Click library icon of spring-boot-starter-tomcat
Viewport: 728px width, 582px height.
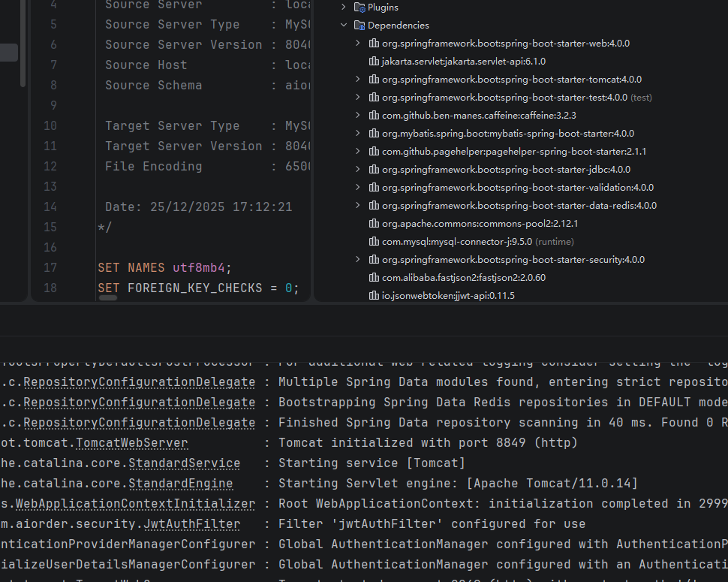pyautogui.click(x=374, y=80)
